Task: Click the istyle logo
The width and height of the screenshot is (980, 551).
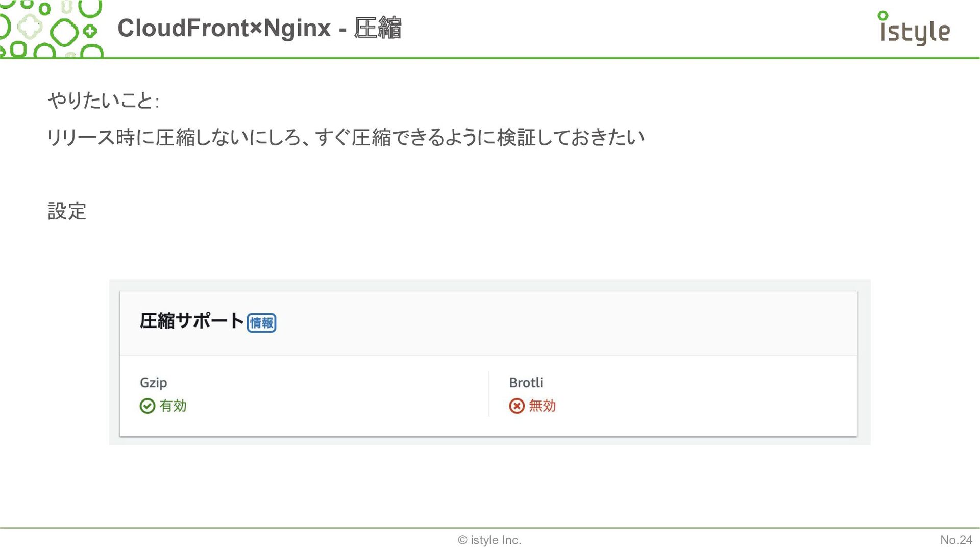Action: tap(914, 29)
